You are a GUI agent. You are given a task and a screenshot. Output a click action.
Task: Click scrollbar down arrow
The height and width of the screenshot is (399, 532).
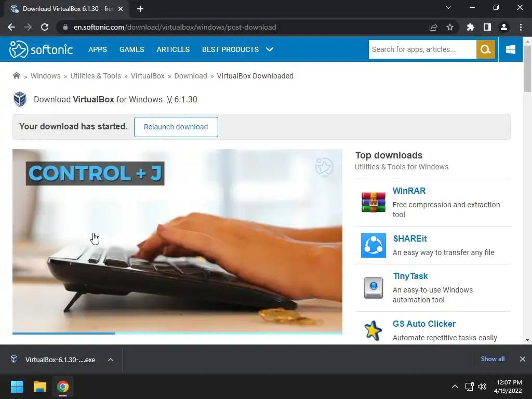tap(527, 339)
